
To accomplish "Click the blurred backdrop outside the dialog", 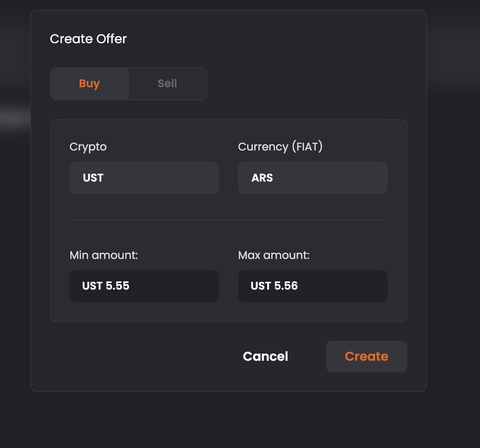I will click(x=452, y=236).
